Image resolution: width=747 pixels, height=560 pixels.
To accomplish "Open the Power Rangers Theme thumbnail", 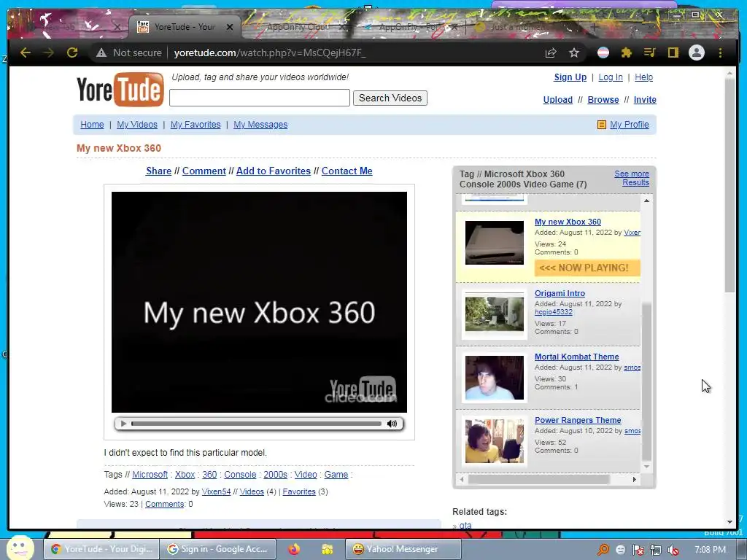I will tap(495, 441).
